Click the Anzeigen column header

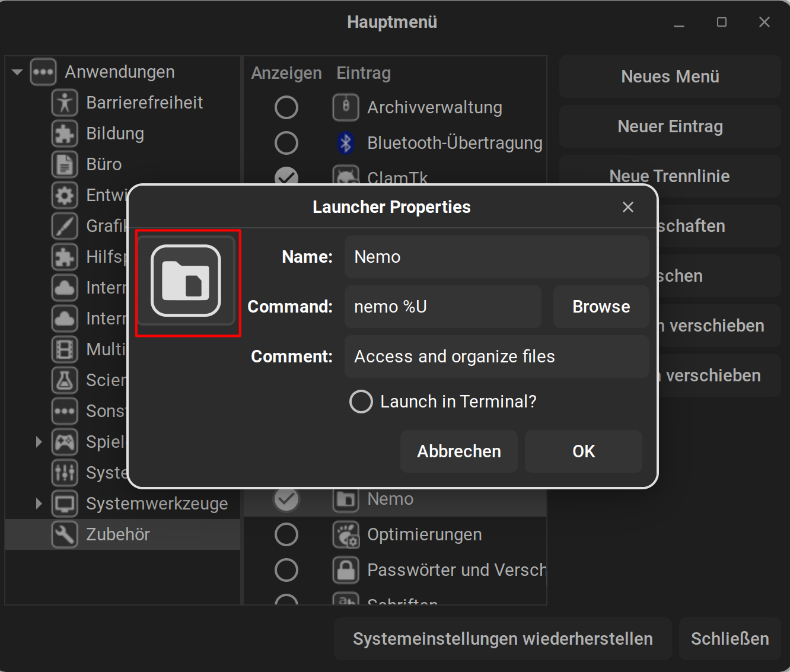(286, 73)
